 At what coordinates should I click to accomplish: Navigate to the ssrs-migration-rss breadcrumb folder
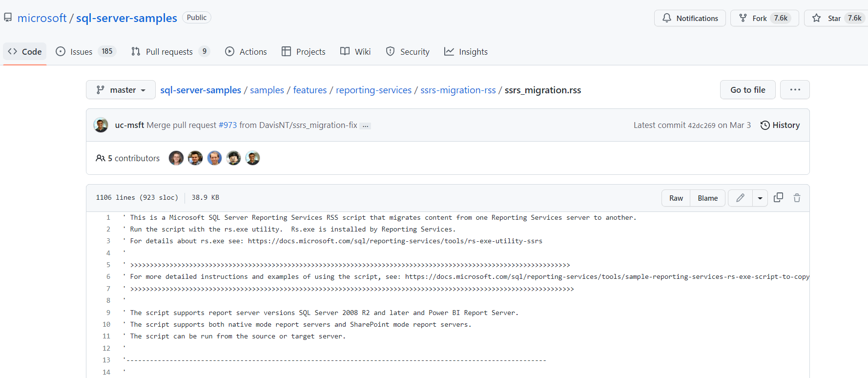pos(458,90)
